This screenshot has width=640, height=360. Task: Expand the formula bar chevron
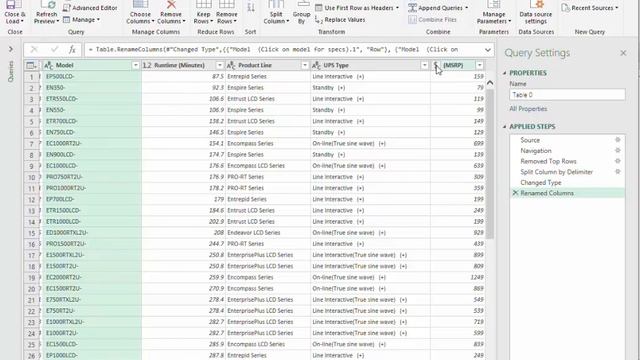[x=488, y=50]
